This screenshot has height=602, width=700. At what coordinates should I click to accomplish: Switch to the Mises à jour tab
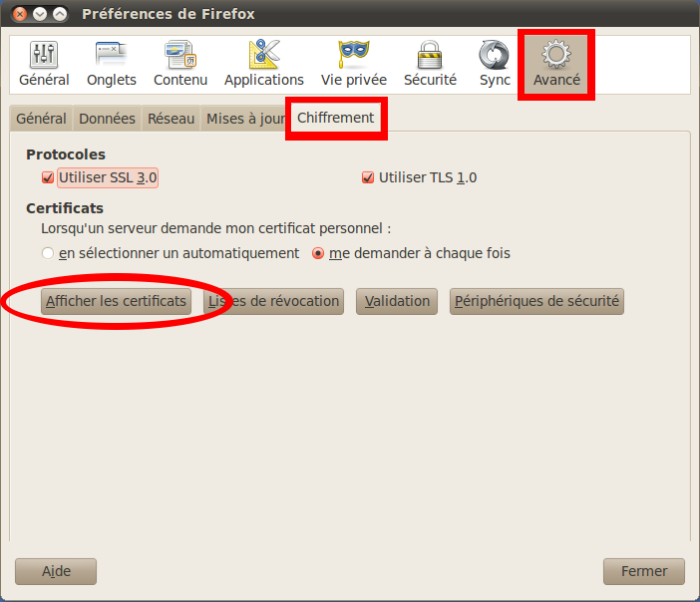244,119
